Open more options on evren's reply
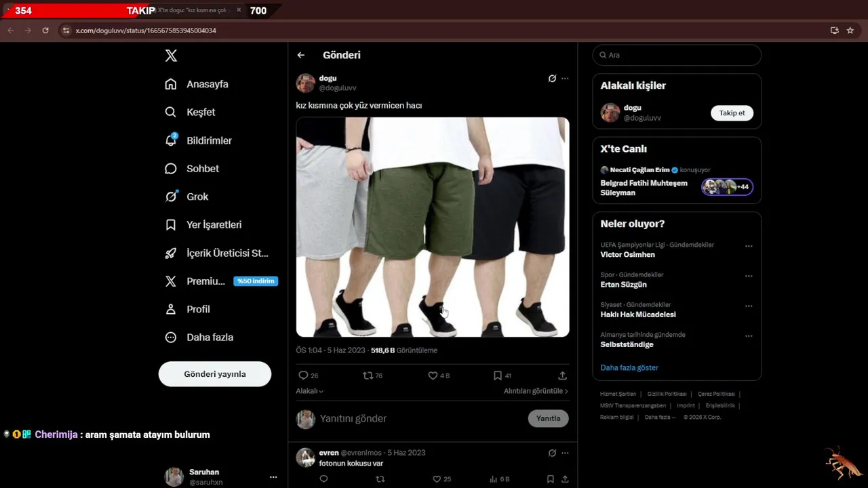868x488 pixels. click(565, 453)
